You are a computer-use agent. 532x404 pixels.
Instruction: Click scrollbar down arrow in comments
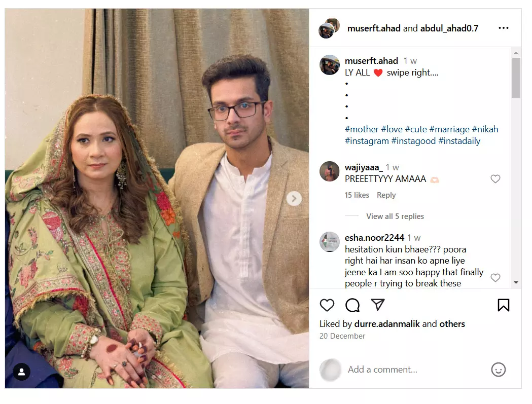pos(516,282)
